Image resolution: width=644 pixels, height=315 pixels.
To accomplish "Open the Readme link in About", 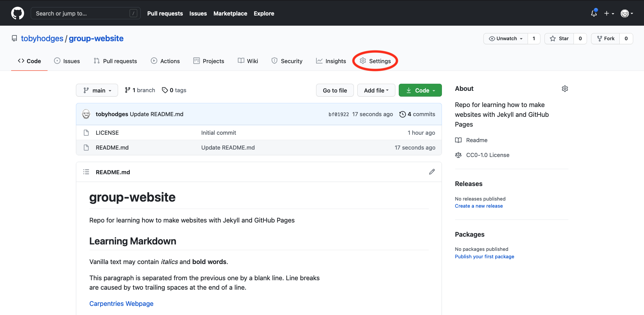I will (477, 140).
